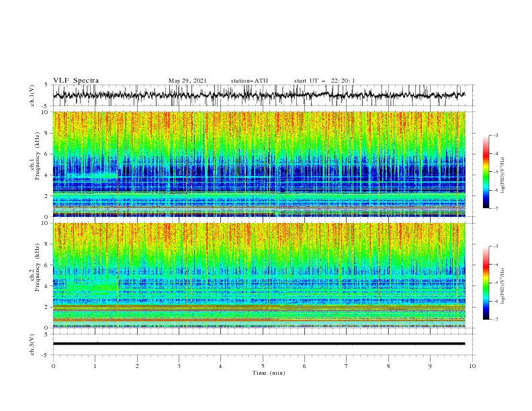This screenshot has height=411, width=532.
Task: Click the ch.1 PSD color bar
Action: tap(486, 172)
